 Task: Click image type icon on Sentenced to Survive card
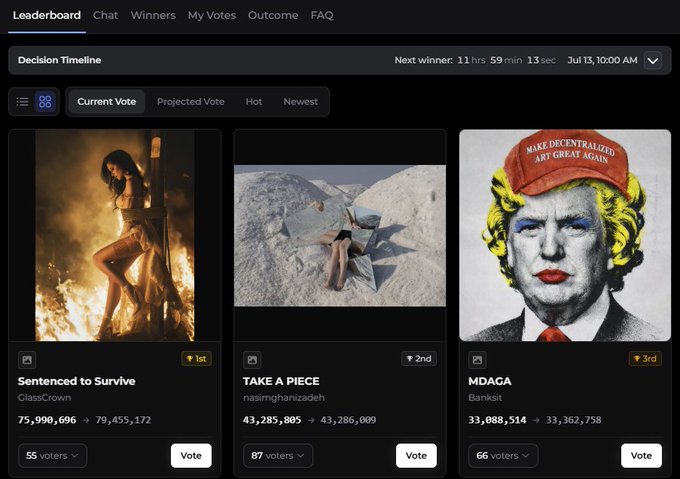pos(27,360)
